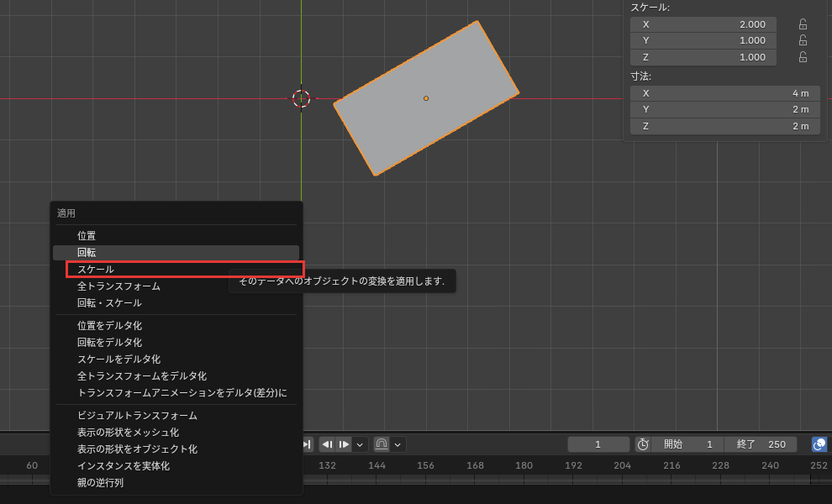This screenshot has height=504, width=832.
Task: Click the 開始 start frame field
Action: click(687, 444)
